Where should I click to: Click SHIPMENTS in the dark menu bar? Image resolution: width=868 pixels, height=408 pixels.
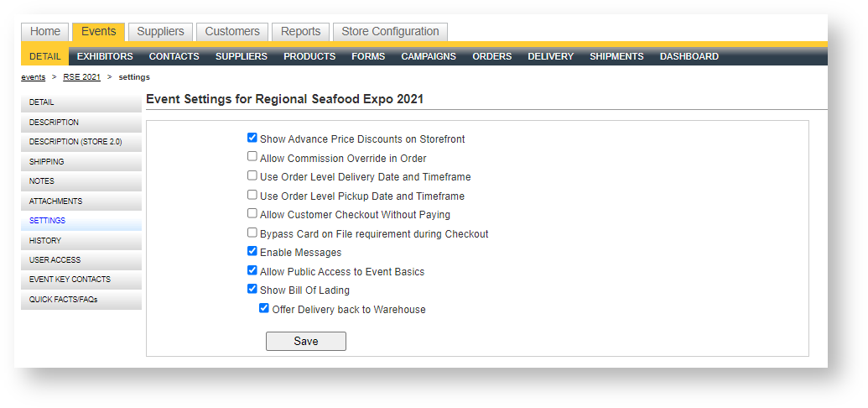pos(616,56)
